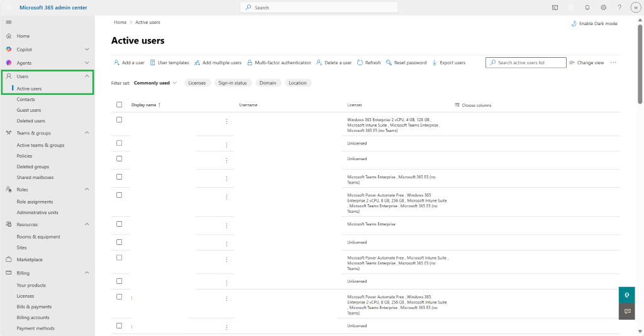This screenshot has height=336, width=644.
Task: Click the Export users download icon
Action: (x=435, y=62)
